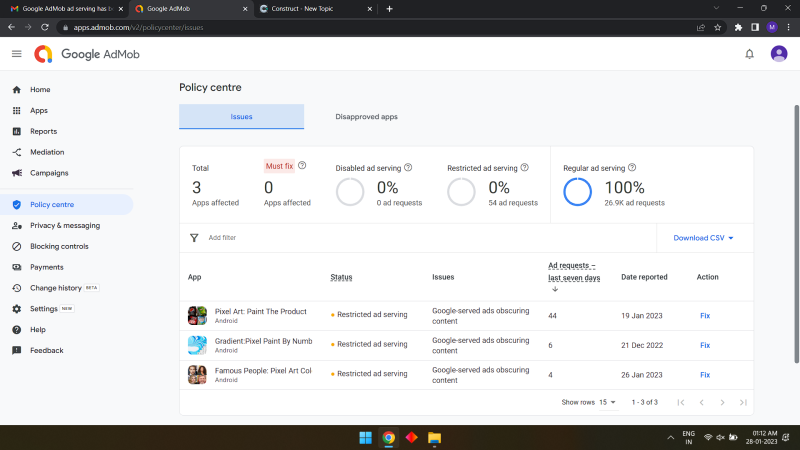The height and width of the screenshot is (450, 800).
Task: Click the descending sort arrow
Action: 555,289
